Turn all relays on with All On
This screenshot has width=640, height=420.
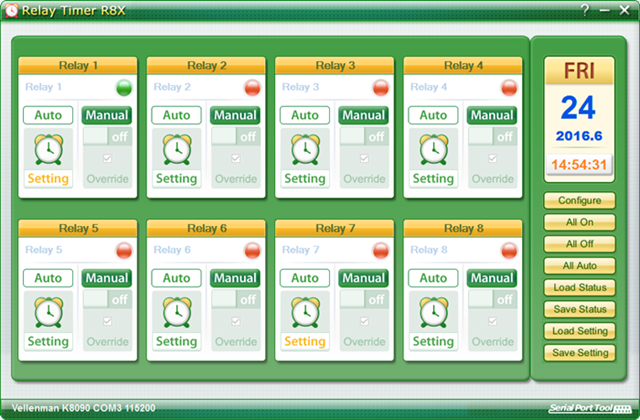pyautogui.click(x=580, y=222)
